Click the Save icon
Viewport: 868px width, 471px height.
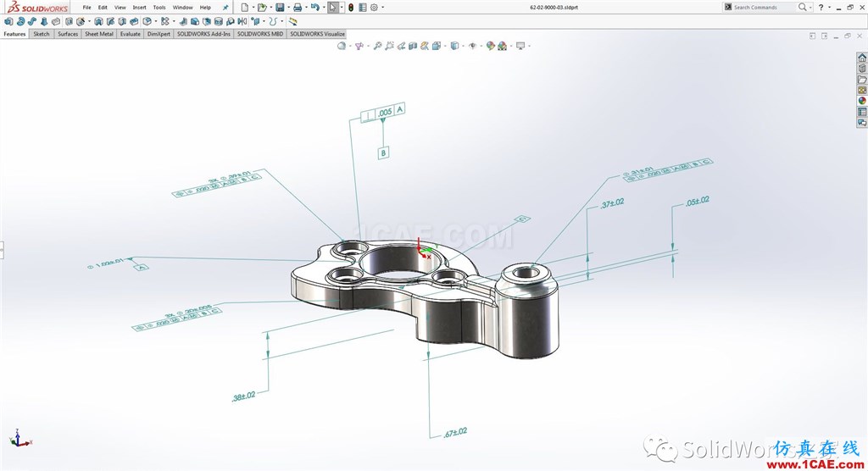(280, 7)
